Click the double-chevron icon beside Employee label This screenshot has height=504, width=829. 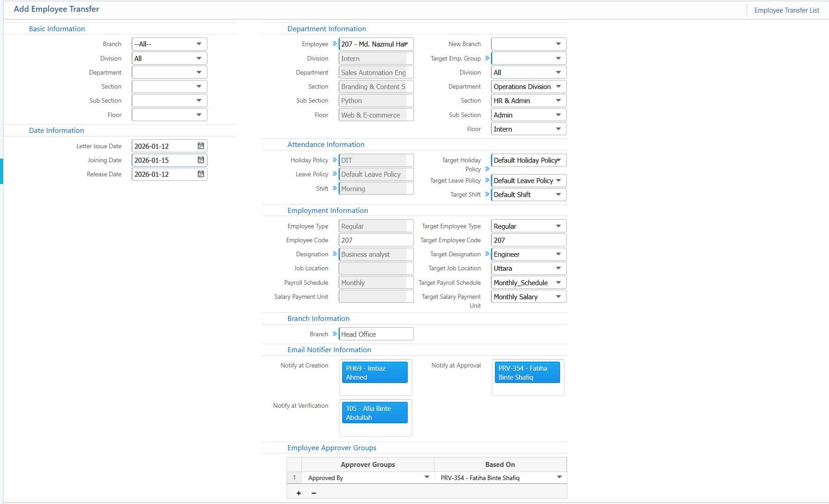coord(334,44)
